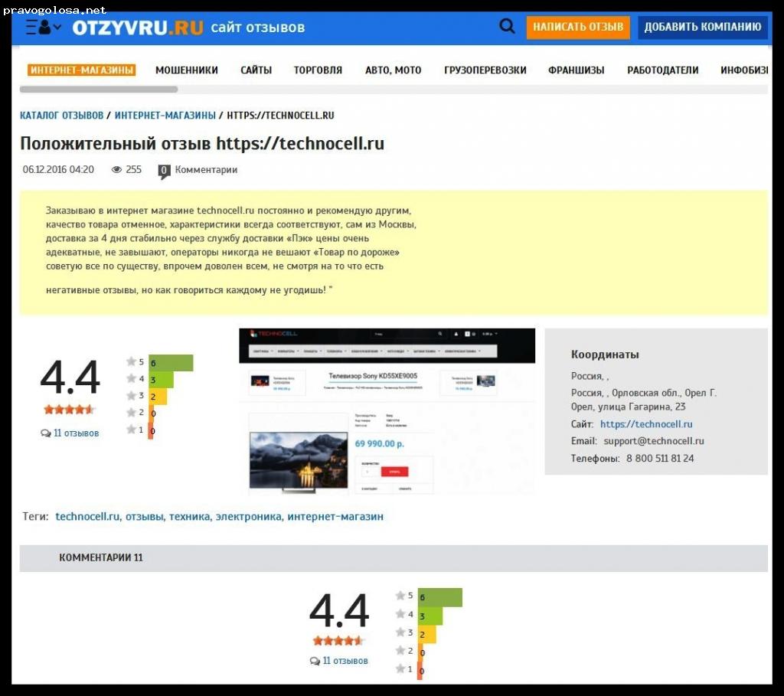
Task: Go to the РАБОТОДАТЕЛИ category
Action: pyautogui.click(x=662, y=70)
